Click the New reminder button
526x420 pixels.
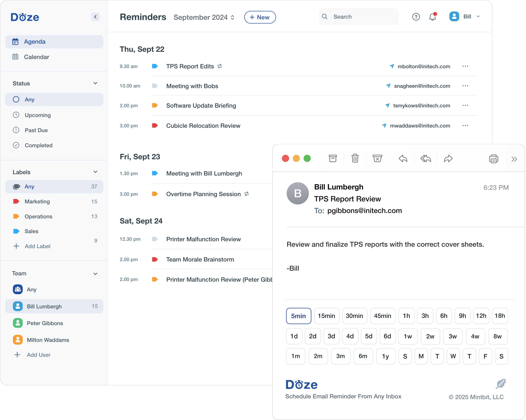(x=260, y=17)
